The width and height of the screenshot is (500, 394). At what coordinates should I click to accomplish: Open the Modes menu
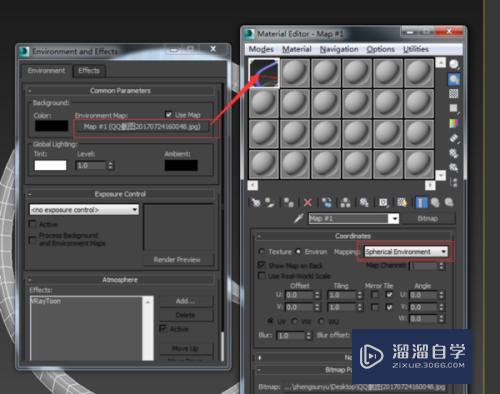[x=261, y=49]
